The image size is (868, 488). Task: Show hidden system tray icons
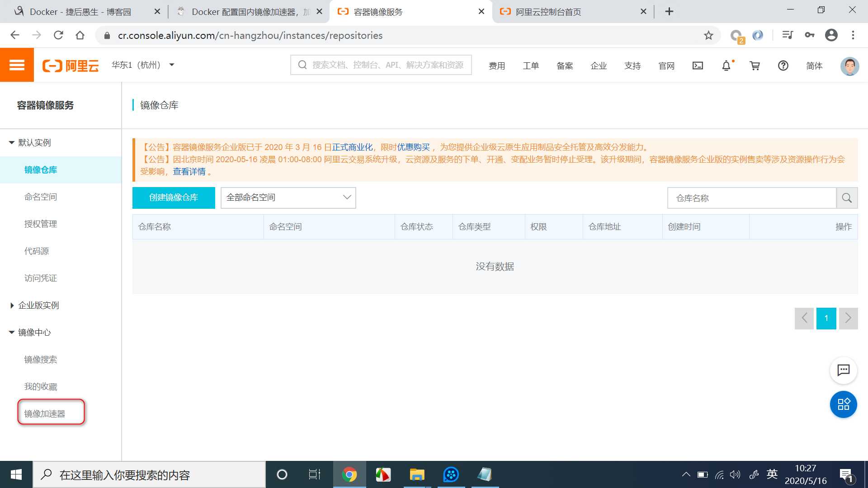686,474
